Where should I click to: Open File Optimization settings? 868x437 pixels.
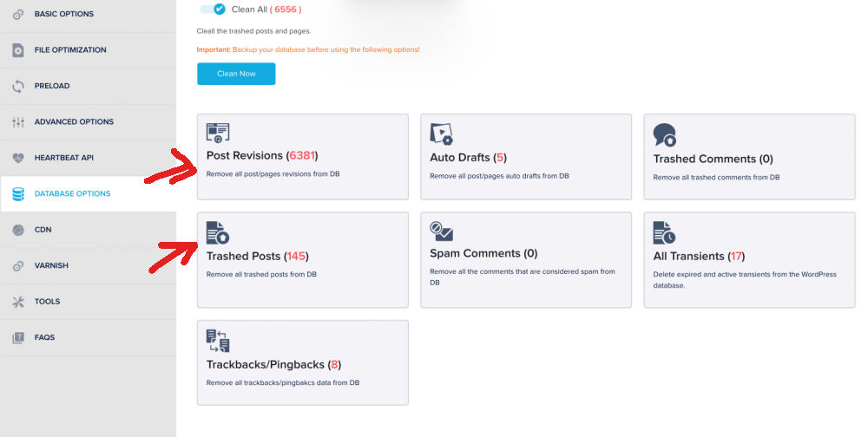(88, 50)
